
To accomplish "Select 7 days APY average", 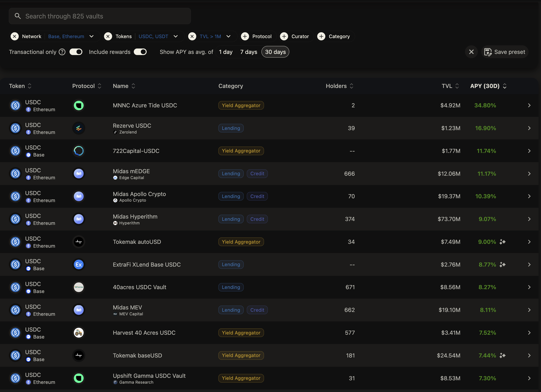I will coord(249,52).
